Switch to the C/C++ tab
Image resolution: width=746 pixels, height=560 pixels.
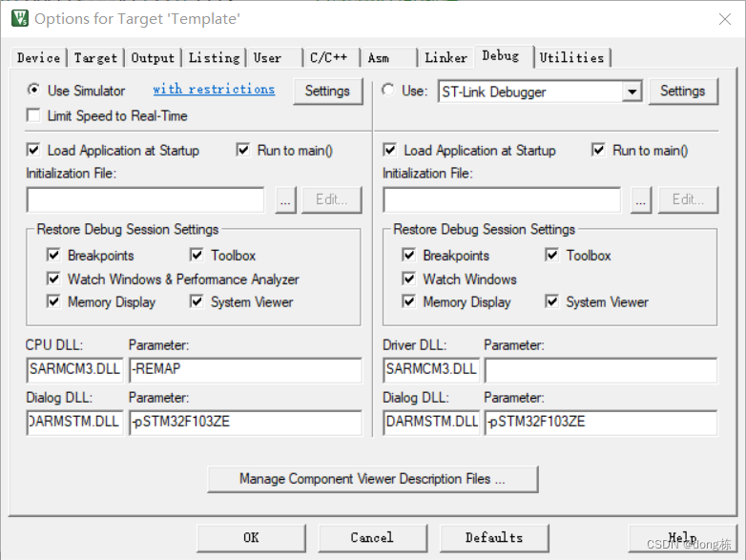(x=332, y=58)
